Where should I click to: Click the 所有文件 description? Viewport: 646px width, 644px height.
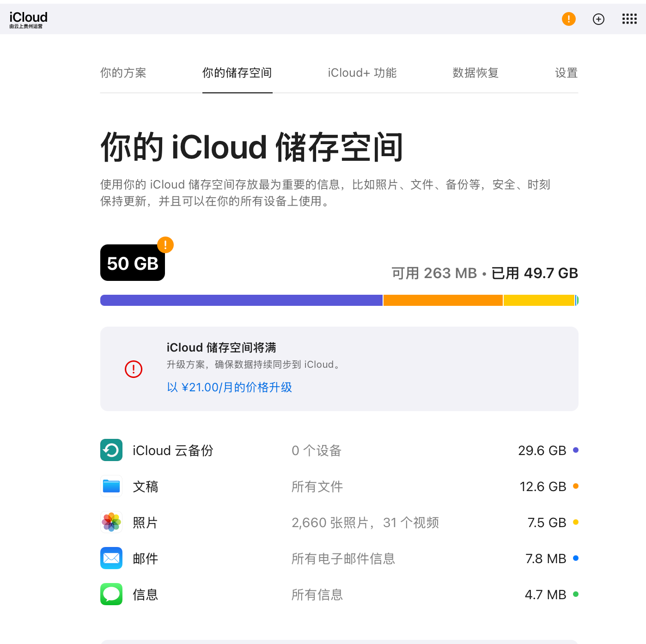point(317,486)
